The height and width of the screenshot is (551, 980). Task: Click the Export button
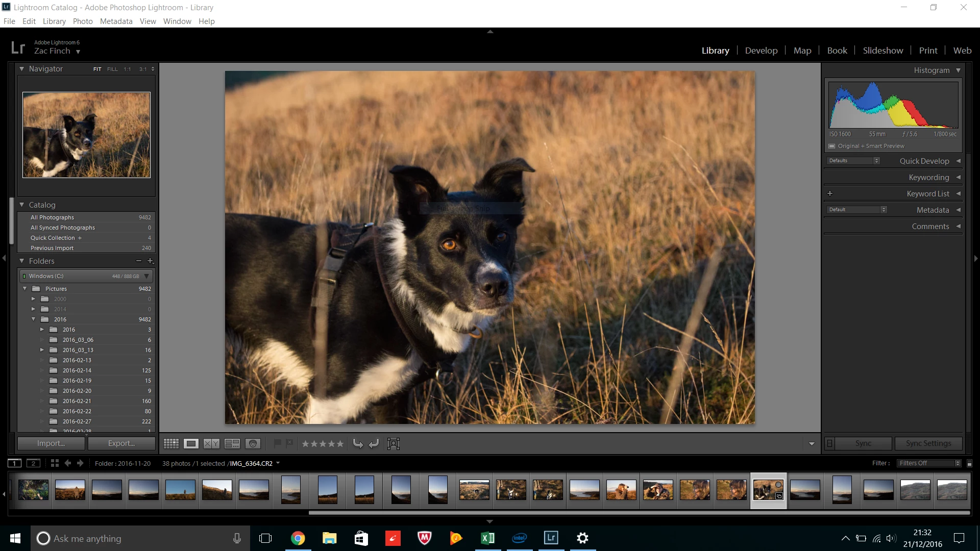(x=121, y=443)
